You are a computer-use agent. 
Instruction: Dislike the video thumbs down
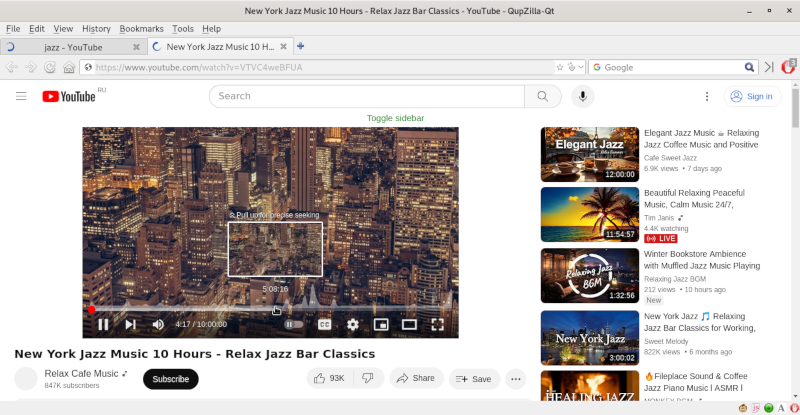(368, 378)
